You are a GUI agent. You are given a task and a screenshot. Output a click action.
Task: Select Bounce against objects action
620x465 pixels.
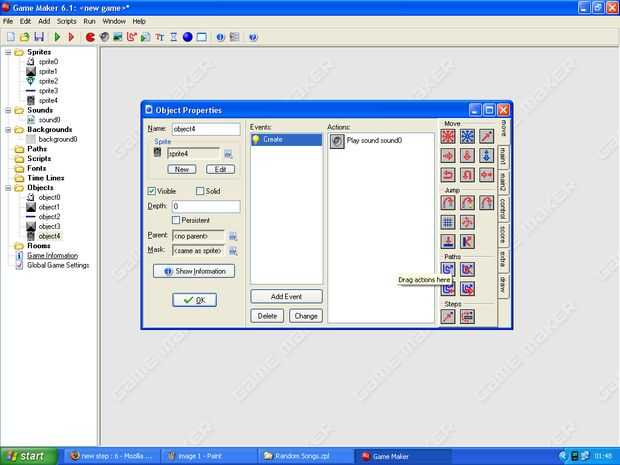point(467,242)
